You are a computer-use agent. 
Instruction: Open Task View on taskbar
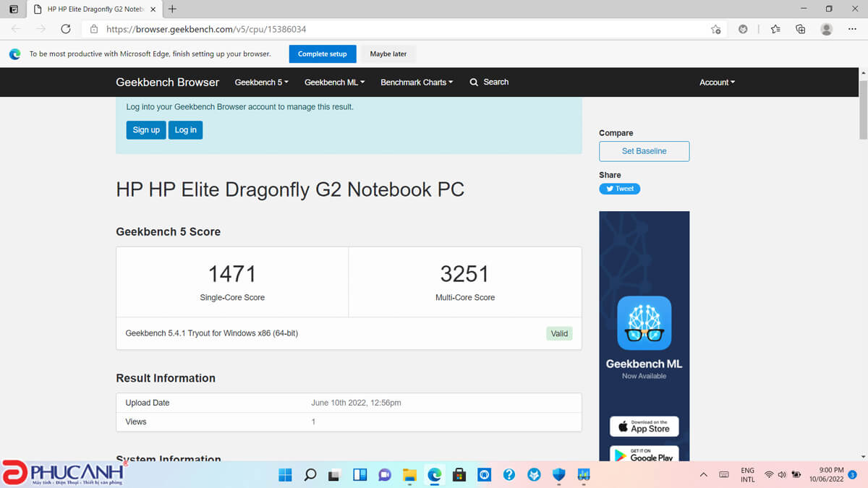click(335, 475)
